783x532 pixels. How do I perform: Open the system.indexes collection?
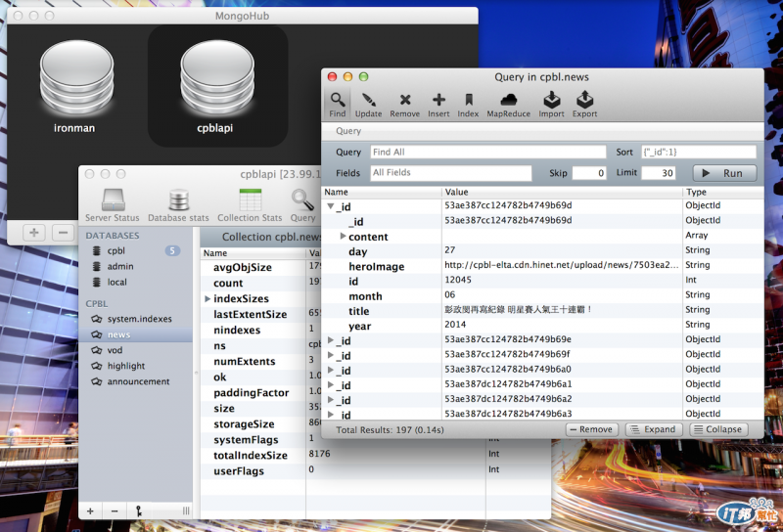point(135,319)
